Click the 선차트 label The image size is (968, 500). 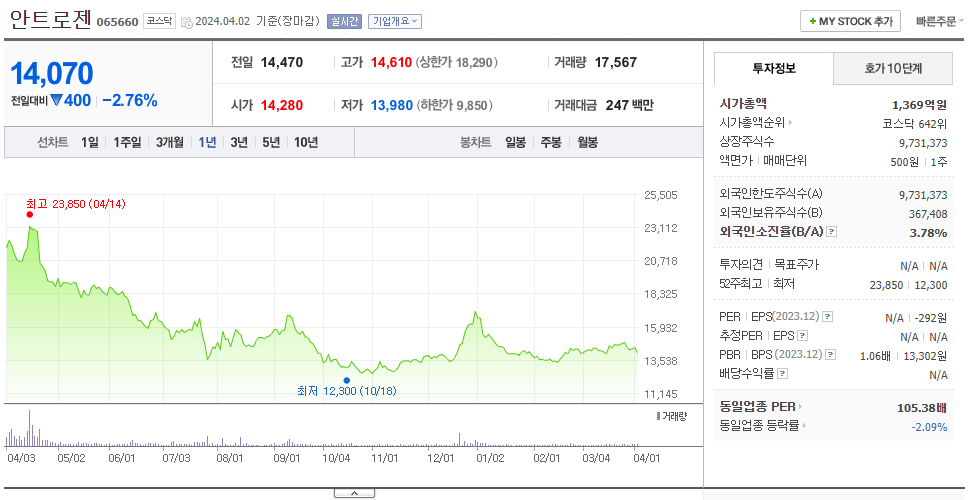pyautogui.click(x=52, y=143)
